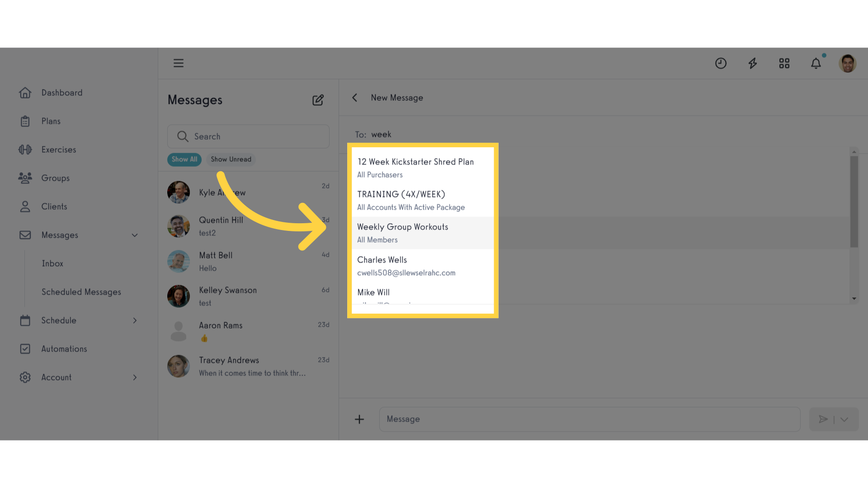This screenshot has width=868, height=488.
Task: Click the activity history clock icon
Action: click(x=721, y=63)
